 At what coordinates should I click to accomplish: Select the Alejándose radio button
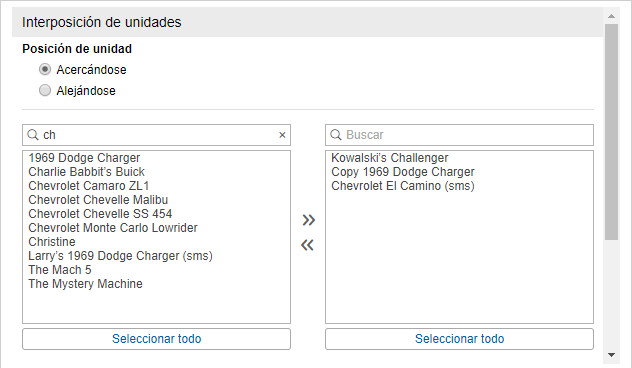tap(45, 90)
